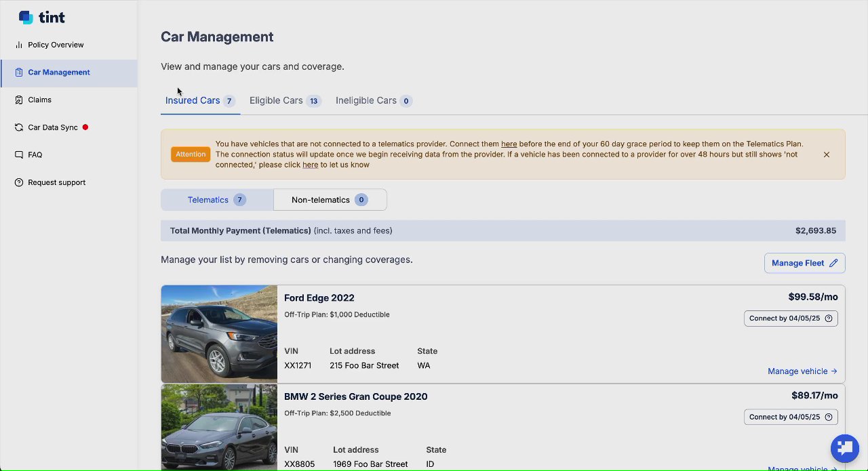
Task: Click the Manage Fleet button
Action: 804,263
